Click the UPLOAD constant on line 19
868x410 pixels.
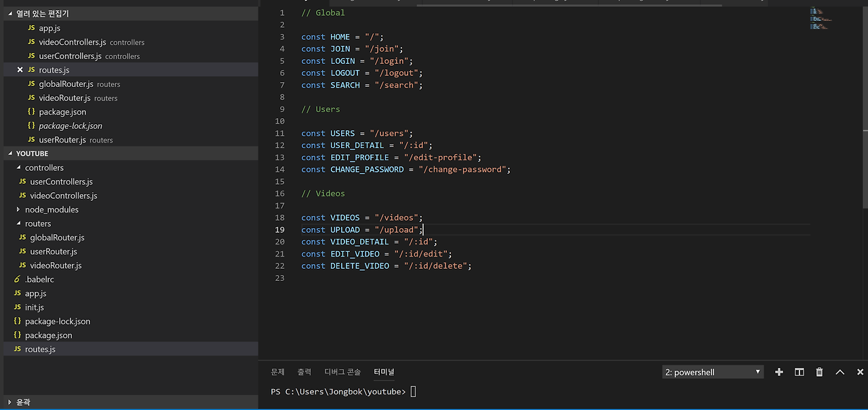point(345,230)
